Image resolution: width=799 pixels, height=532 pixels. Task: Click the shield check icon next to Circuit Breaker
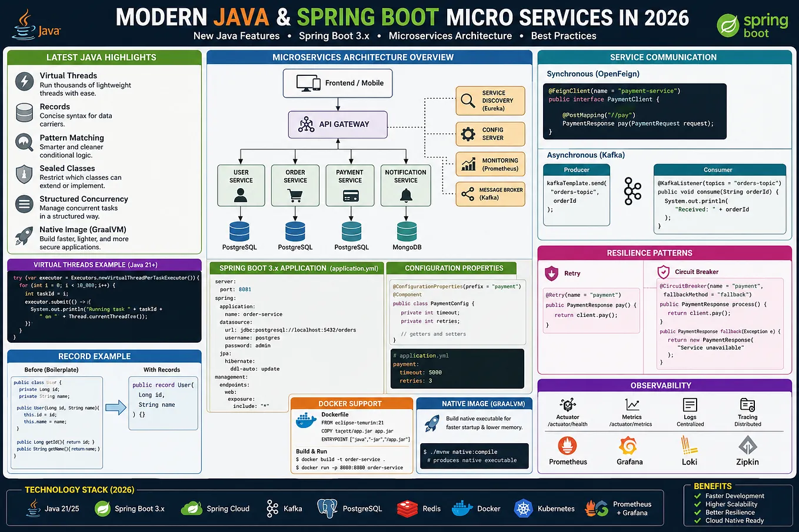(x=663, y=272)
